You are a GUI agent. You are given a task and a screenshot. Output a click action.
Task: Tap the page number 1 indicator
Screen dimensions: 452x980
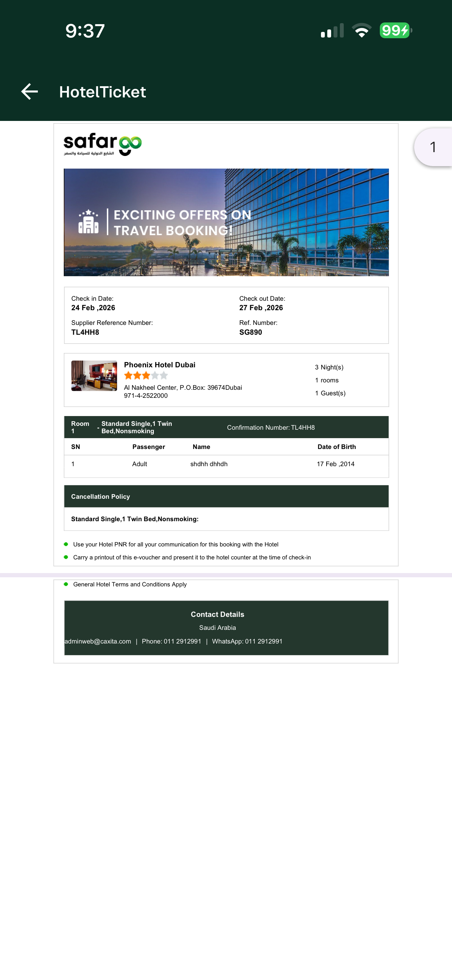pos(433,147)
